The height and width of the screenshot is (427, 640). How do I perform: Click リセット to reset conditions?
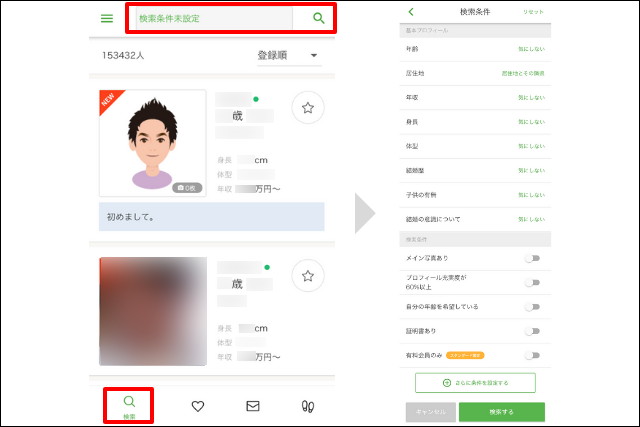(533, 12)
